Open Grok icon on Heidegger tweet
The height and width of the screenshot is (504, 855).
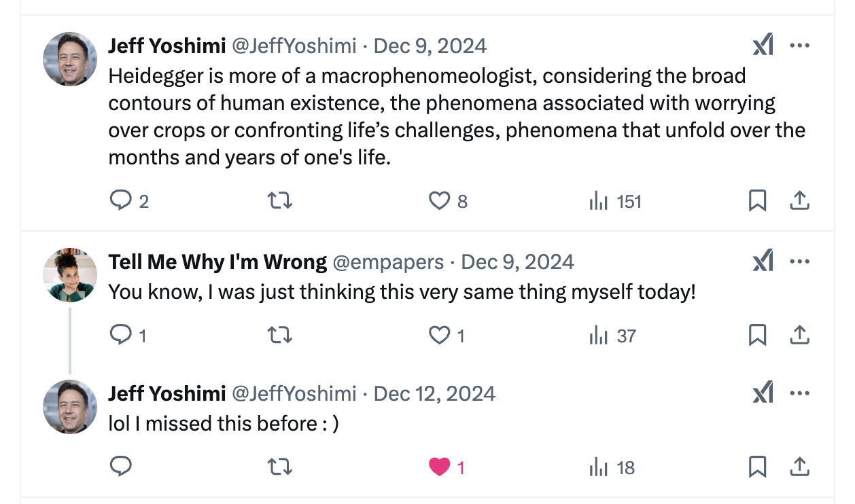(763, 46)
